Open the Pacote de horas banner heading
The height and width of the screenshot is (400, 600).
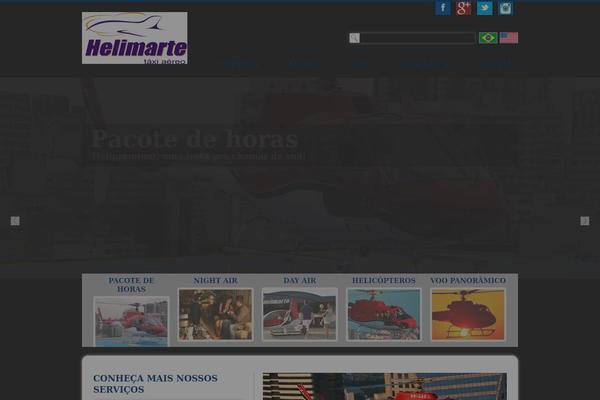click(x=194, y=139)
